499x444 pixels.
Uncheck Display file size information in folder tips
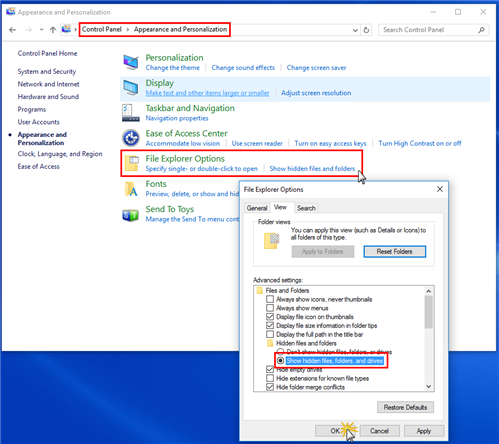[270, 325]
